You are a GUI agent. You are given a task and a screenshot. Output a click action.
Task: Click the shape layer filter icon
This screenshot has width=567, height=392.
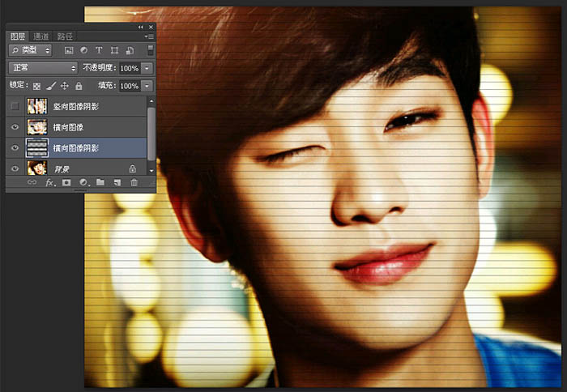114,50
